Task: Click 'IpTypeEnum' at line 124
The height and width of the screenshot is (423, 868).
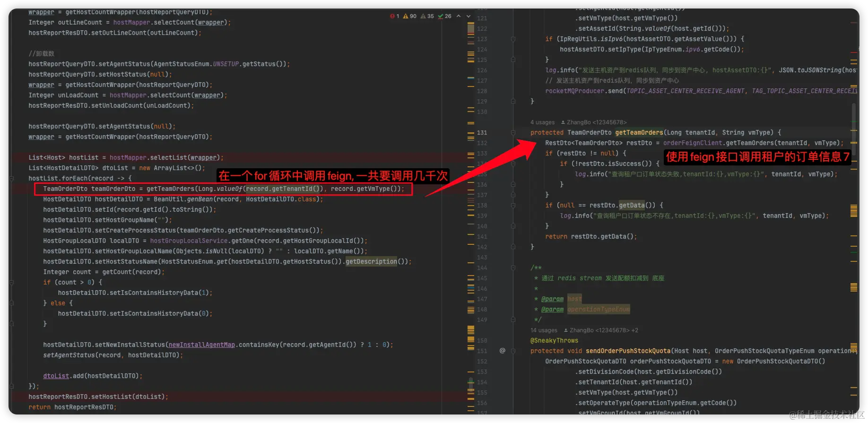Action: point(663,50)
